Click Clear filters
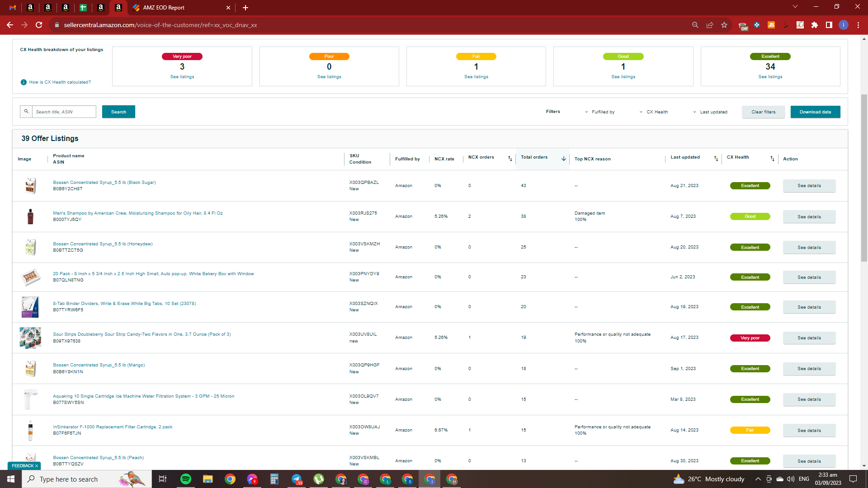 [763, 112]
